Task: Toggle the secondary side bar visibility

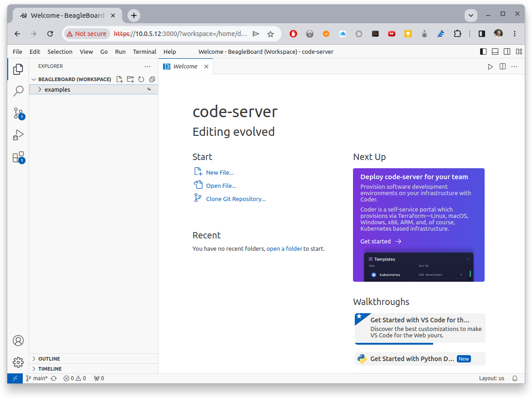Action: [x=506, y=52]
